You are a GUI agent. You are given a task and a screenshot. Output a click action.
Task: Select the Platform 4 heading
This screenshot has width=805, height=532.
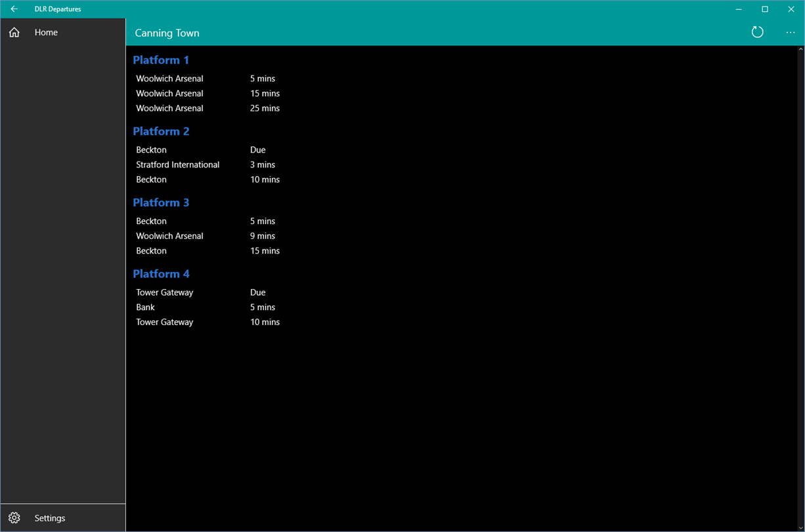[161, 274]
